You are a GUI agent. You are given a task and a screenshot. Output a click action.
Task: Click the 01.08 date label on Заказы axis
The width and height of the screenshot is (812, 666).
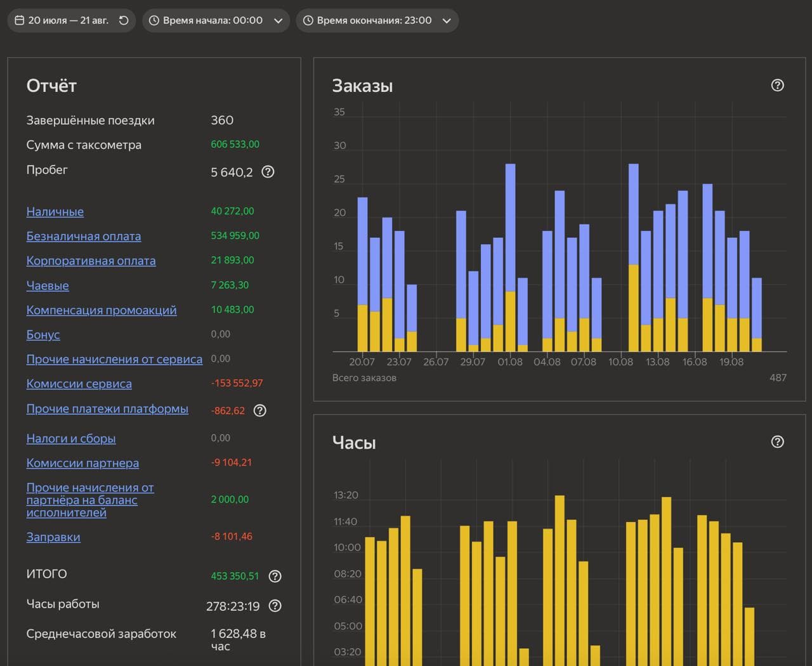click(x=510, y=362)
